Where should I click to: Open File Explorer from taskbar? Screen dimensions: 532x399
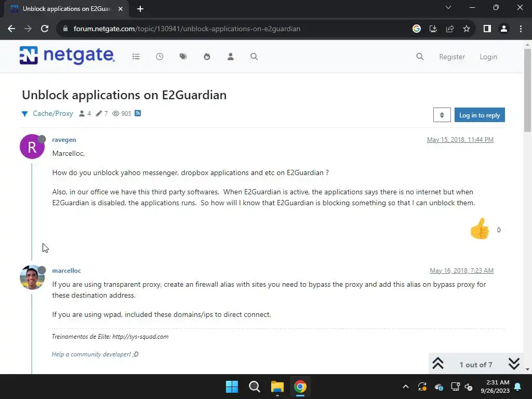tap(277, 387)
